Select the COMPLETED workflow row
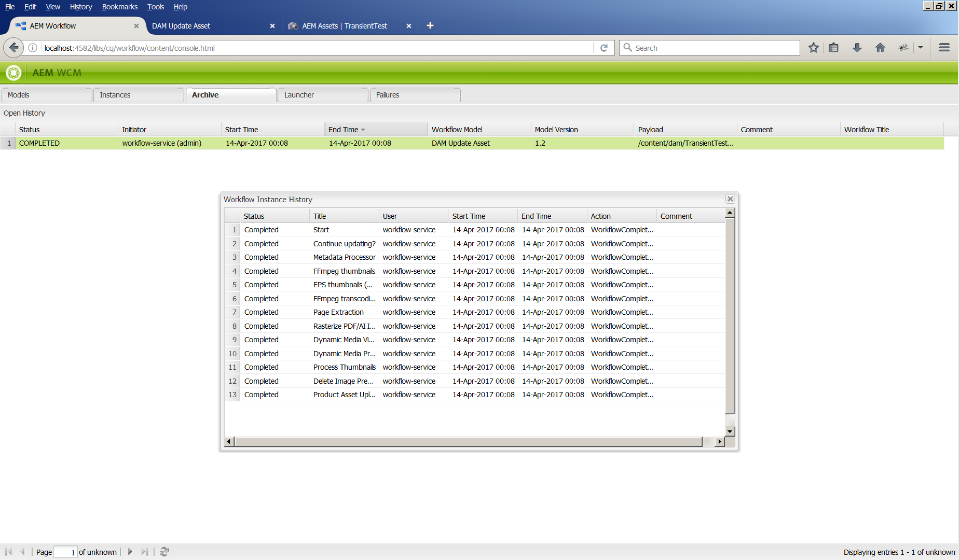This screenshot has width=960, height=560. pyautogui.click(x=472, y=143)
